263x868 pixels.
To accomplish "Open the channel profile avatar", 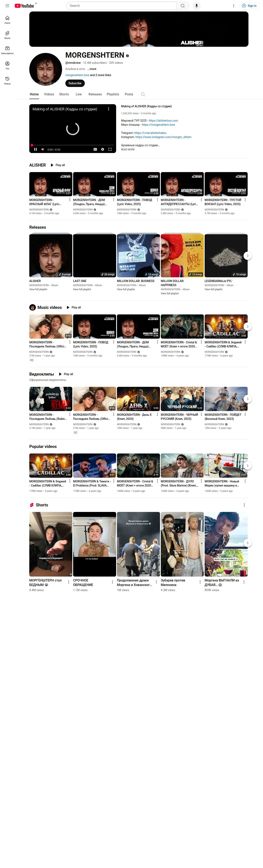I will pyautogui.click(x=46, y=69).
